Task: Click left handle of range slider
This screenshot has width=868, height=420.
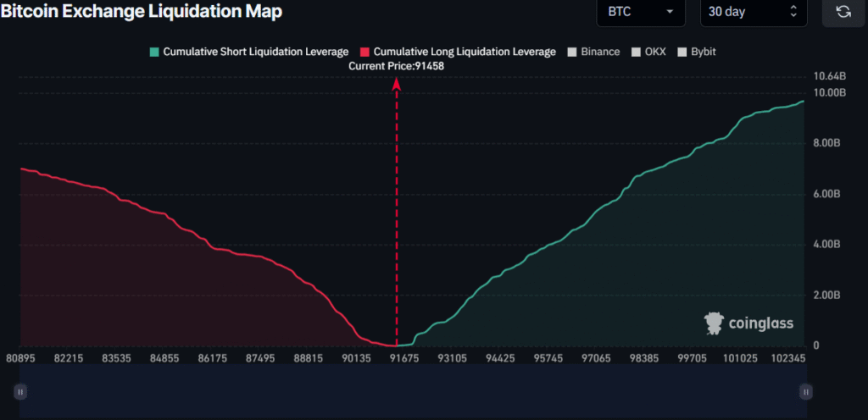Action: tap(20, 391)
